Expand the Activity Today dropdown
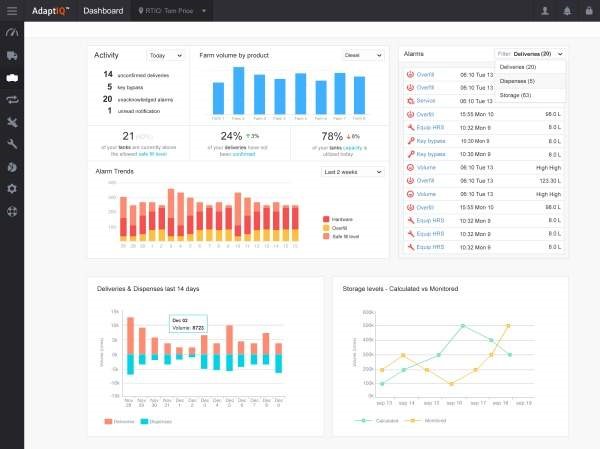 (x=166, y=56)
